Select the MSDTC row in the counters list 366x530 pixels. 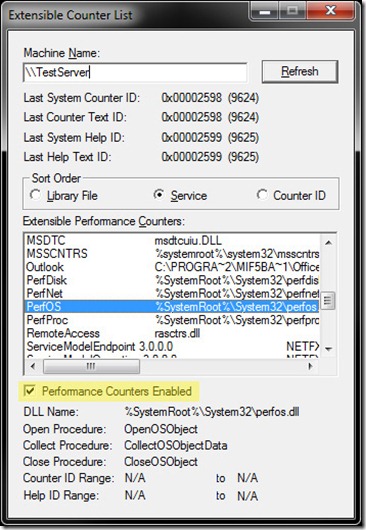click(172, 240)
